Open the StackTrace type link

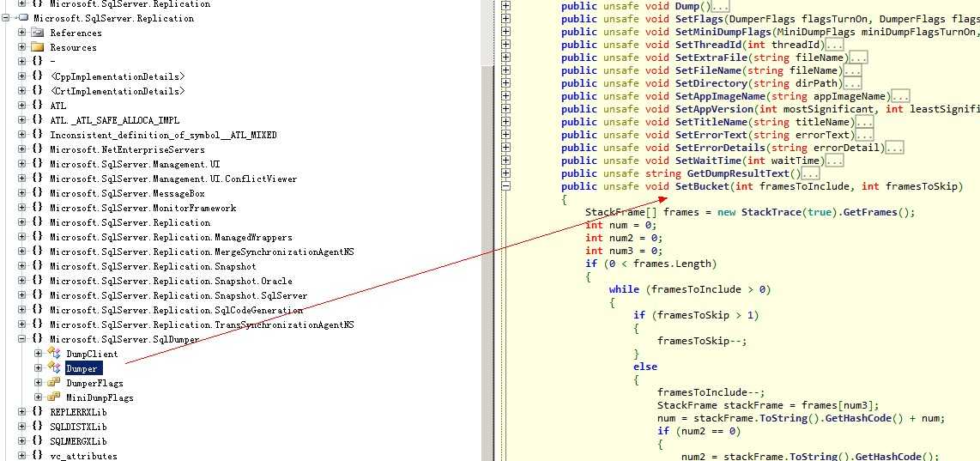pos(771,212)
